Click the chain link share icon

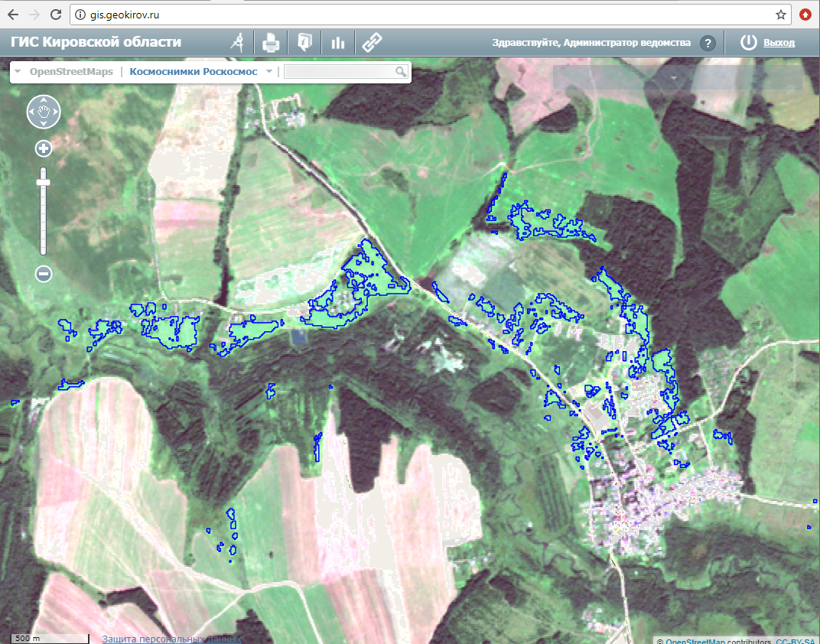(372, 43)
